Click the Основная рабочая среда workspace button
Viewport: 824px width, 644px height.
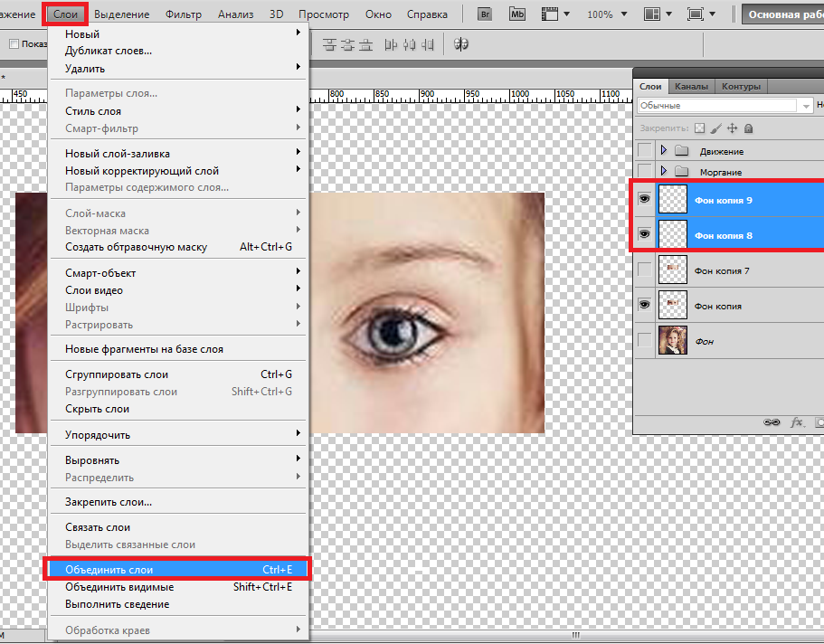click(782, 14)
